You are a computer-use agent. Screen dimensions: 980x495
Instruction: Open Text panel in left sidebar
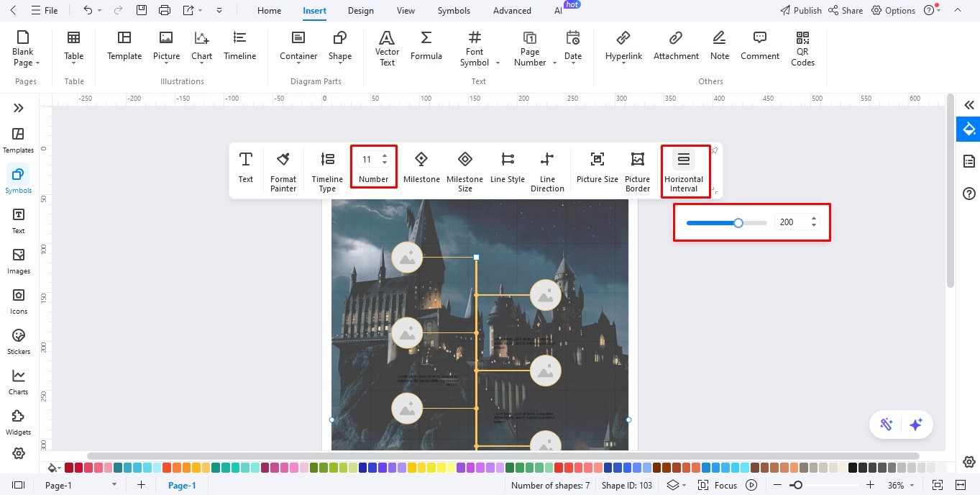click(19, 221)
